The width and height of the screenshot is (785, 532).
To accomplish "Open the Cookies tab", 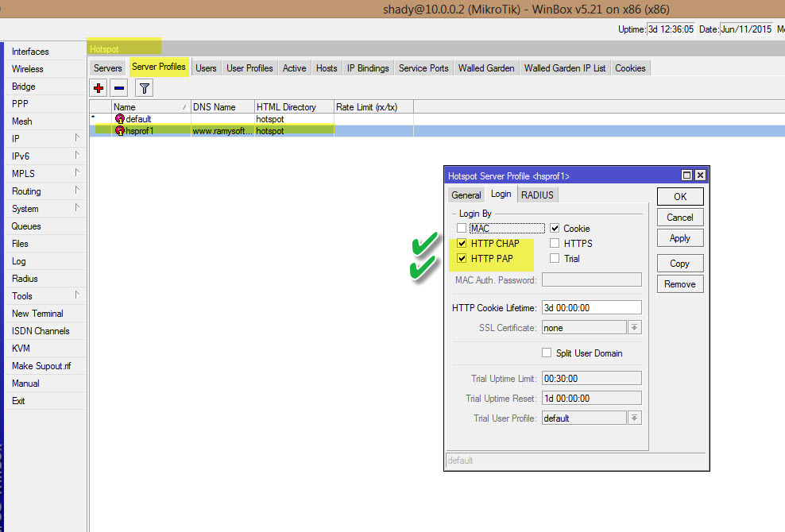I will [x=630, y=68].
